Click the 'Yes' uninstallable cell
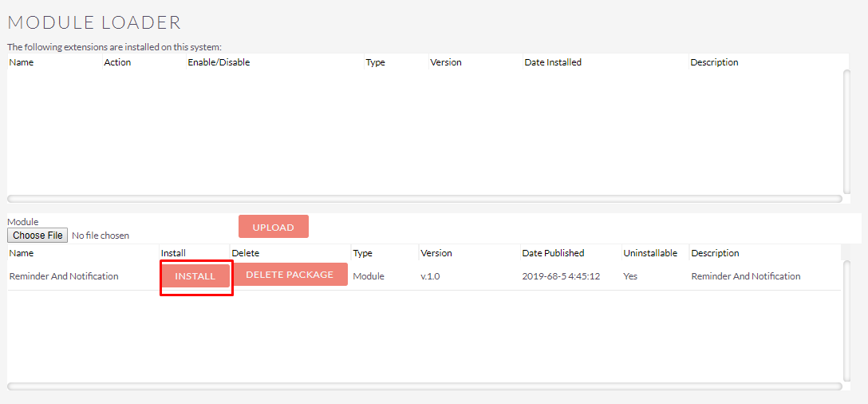 click(630, 276)
